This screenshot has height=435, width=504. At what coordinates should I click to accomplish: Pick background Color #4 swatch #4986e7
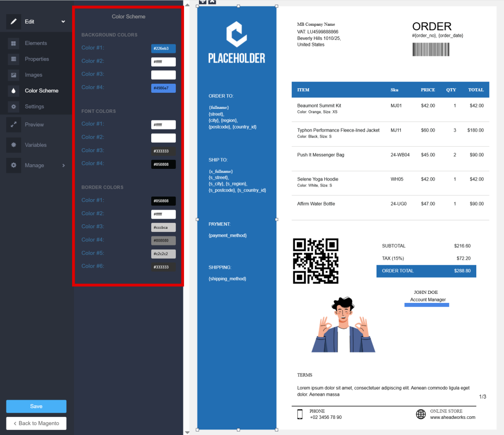163,88
